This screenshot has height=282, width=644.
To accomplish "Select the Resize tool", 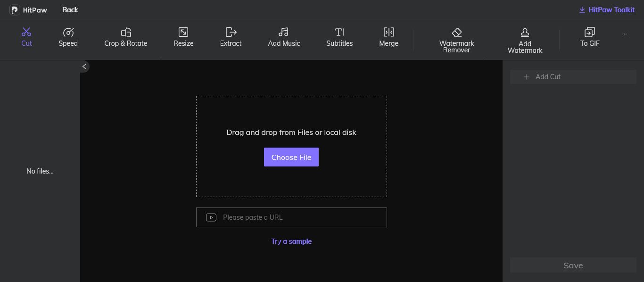I will point(183,37).
